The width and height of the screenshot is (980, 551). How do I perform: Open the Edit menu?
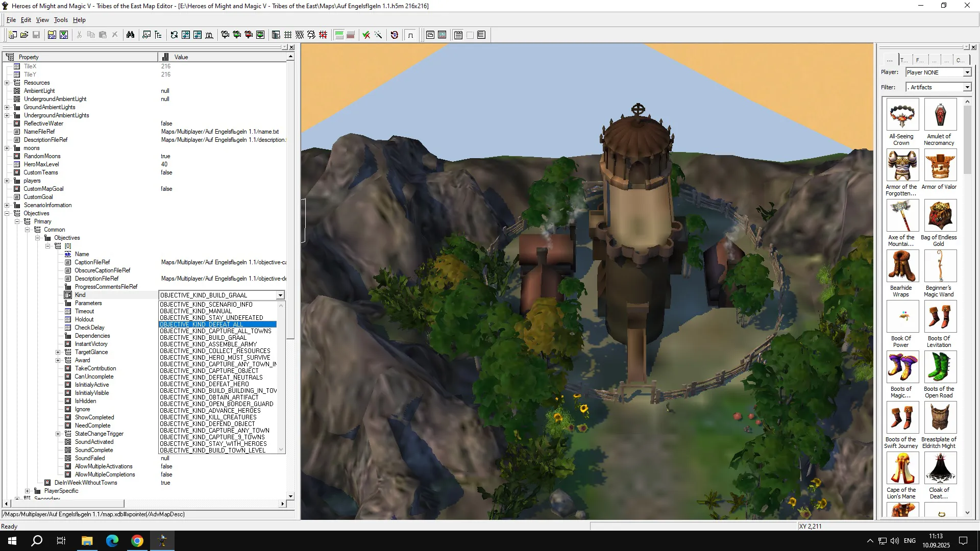point(26,20)
